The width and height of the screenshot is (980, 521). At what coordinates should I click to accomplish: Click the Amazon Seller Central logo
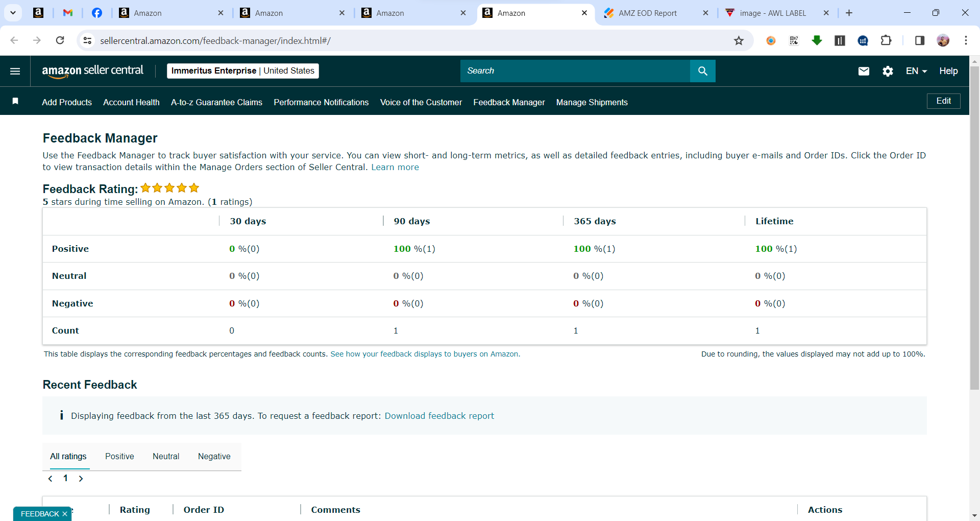point(92,71)
